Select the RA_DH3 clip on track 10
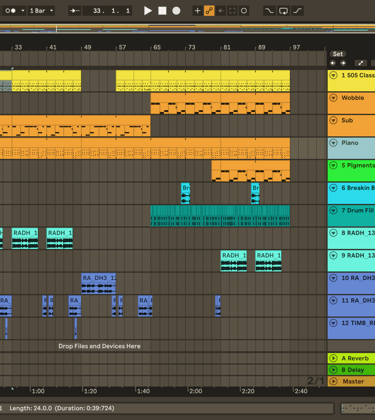Screen dimensions: 375x420 [x=98, y=284]
